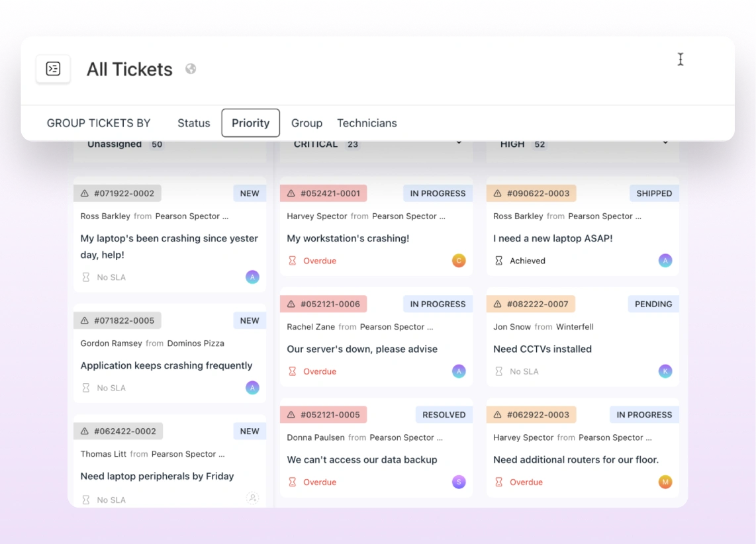Click the purple S avatar on data backup ticket
This screenshot has width=756, height=544.
pyautogui.click(x=459, y=482)
